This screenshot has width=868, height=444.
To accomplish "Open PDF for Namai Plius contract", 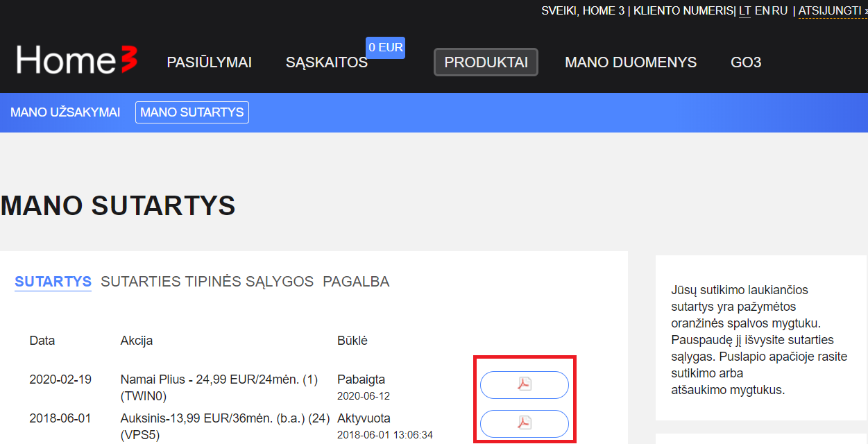I will click(x=524, y=385).
